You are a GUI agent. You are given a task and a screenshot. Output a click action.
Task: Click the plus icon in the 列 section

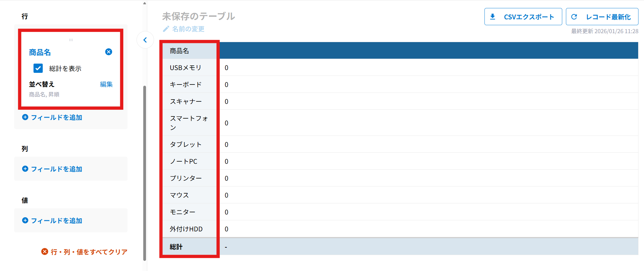point(25,169)
